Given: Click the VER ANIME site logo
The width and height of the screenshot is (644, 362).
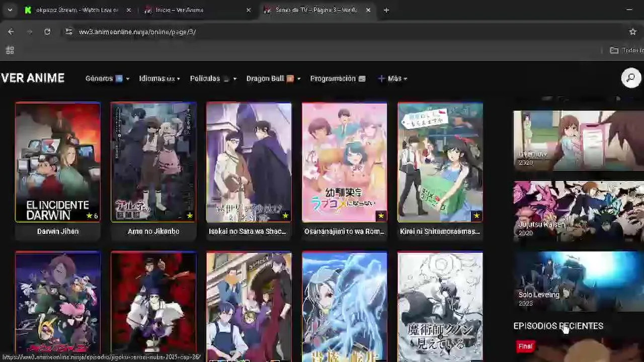Looking at the screenshot, I should coord(33,78).
